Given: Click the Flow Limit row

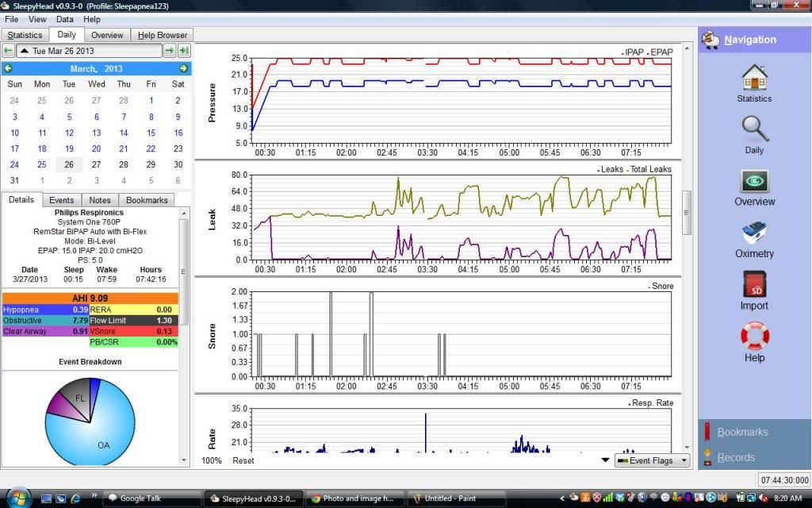Looking at the screenshot, I should pyautogui.click(x=133, y=321).
